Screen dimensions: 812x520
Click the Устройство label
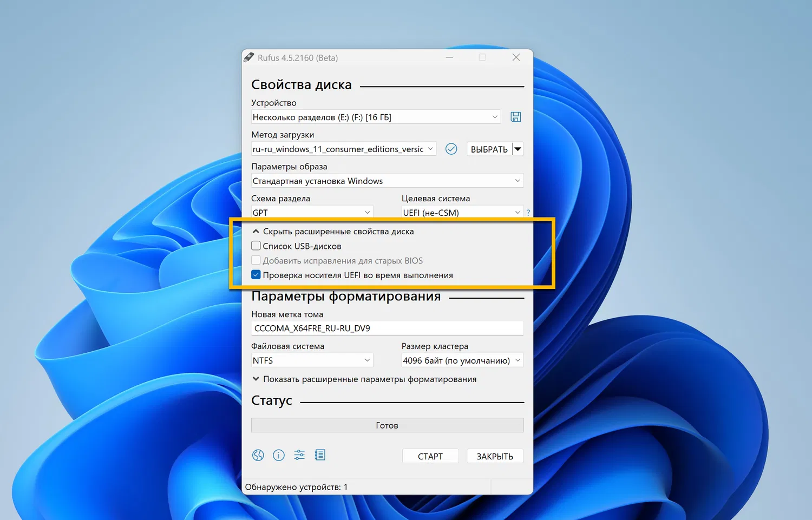pos(274,103)
